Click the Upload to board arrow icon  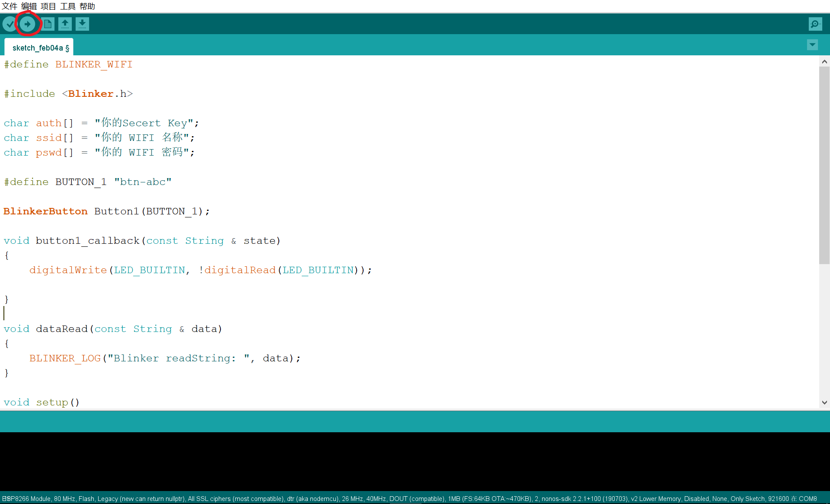[27, 24]
